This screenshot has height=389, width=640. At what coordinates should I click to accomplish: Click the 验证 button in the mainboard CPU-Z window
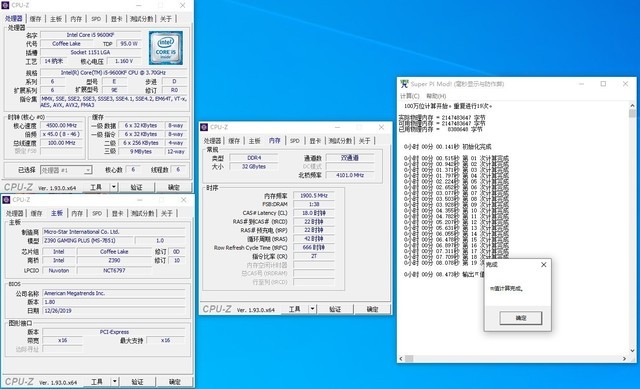point(137,382)
